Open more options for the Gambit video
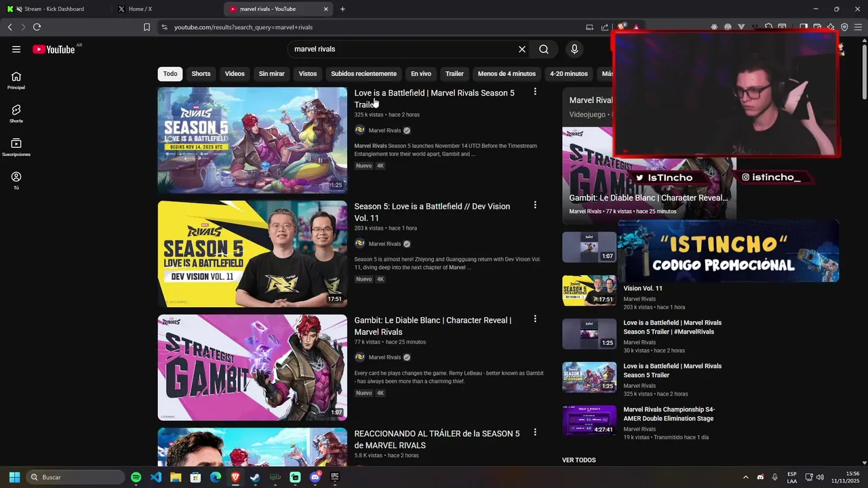Screen dimensions: 868x488 click(535, 319)
